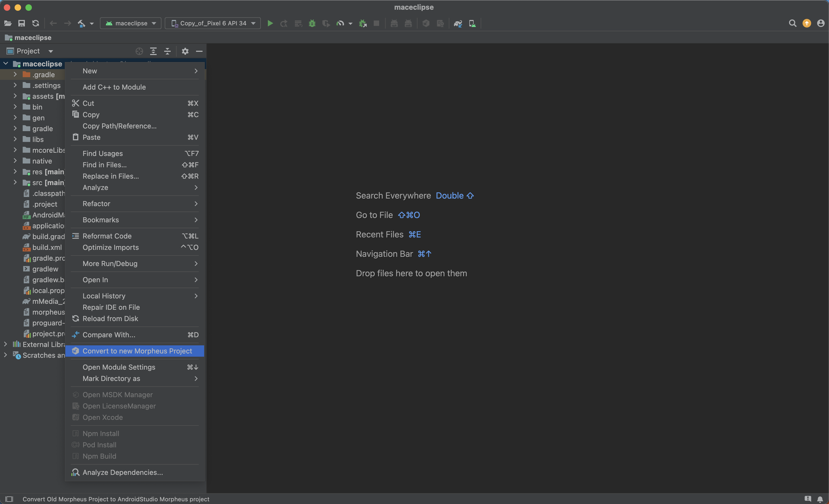Click Select Opened File crosshair icon

139,51
